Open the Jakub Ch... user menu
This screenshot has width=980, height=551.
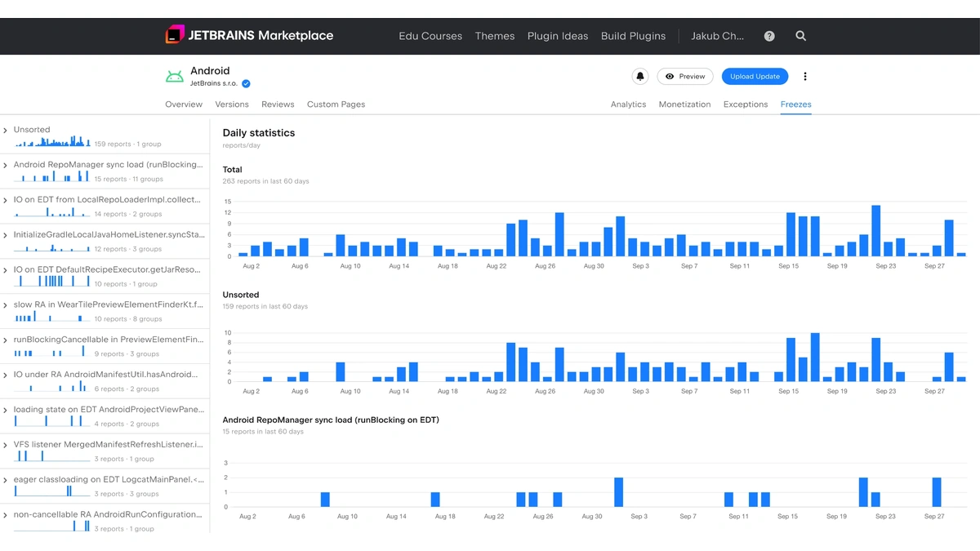718,36
